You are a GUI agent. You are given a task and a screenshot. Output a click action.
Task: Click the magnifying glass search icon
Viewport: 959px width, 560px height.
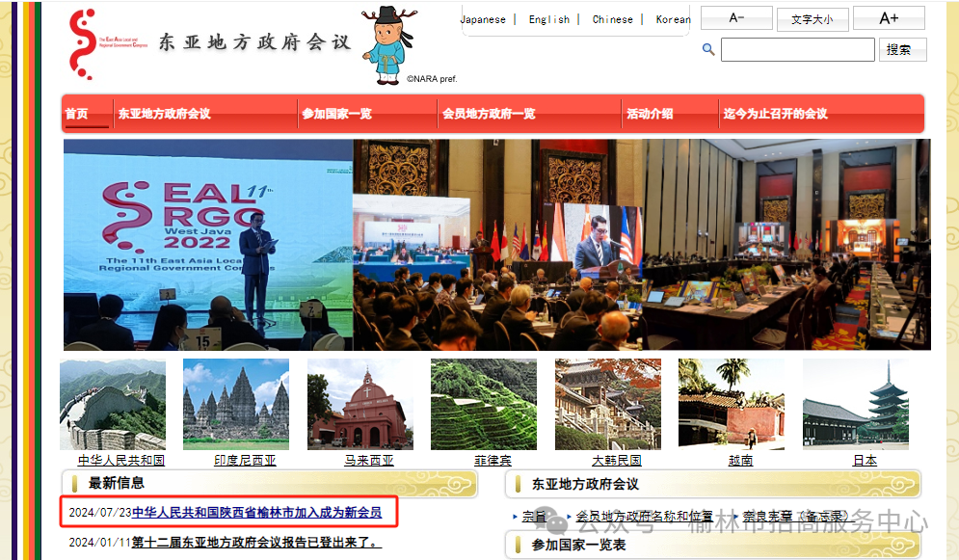pos(708,49)
